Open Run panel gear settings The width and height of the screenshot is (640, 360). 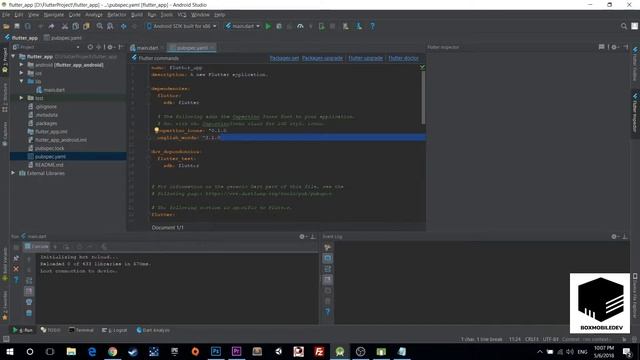[x=302, y=236]
